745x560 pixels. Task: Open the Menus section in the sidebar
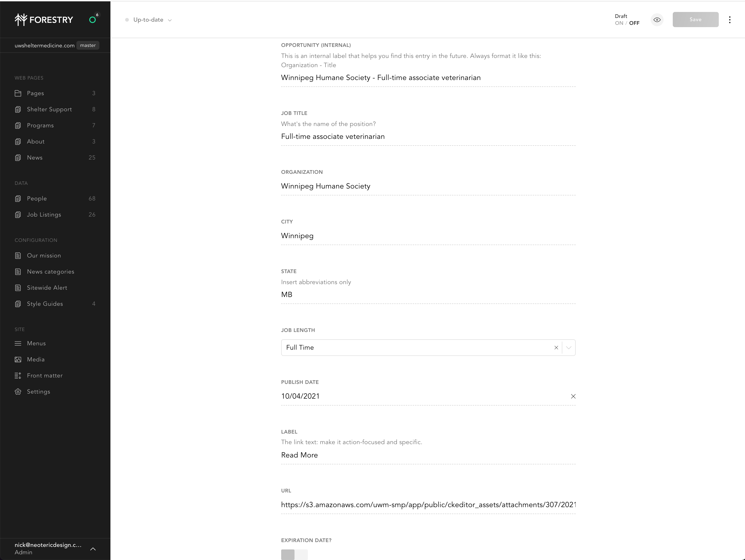pyautogui.click(x=36, y=343)
